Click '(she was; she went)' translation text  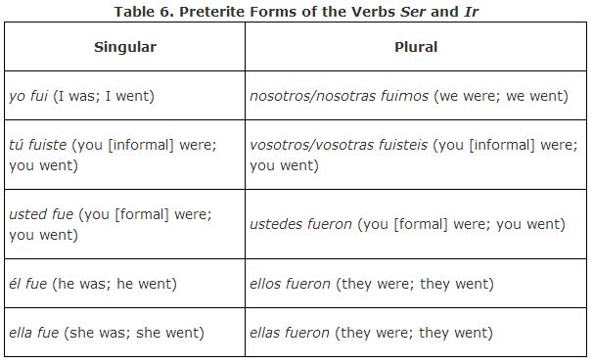click(134, 333)
